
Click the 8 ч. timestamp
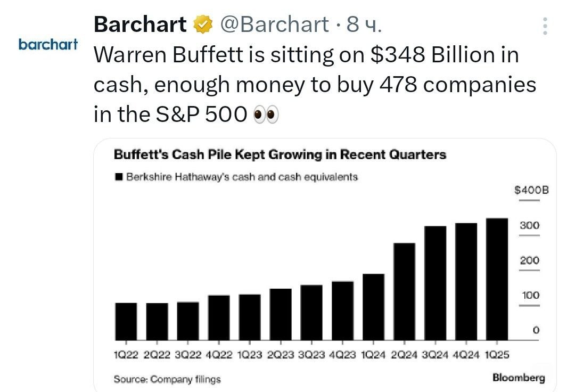coord(364,24)
